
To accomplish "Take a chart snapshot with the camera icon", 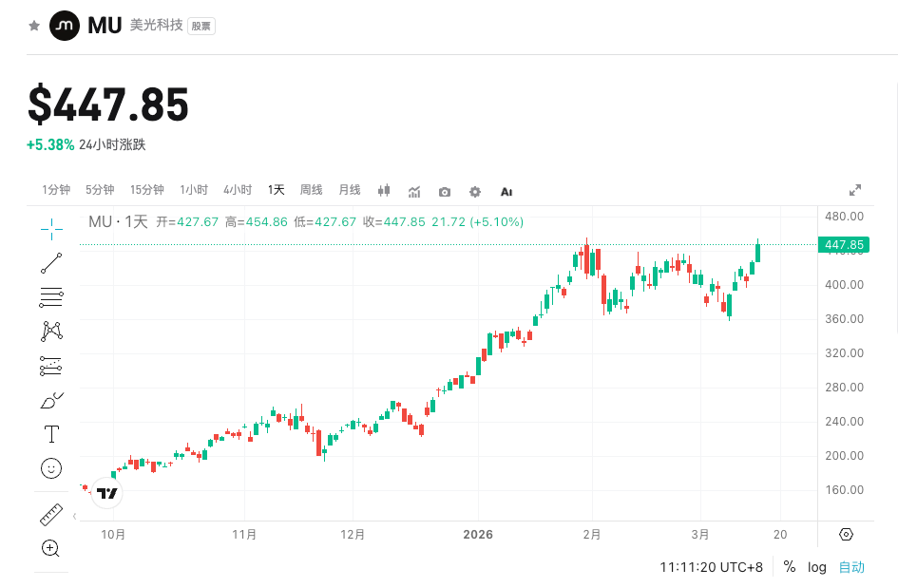I will [x=444, y=191].
